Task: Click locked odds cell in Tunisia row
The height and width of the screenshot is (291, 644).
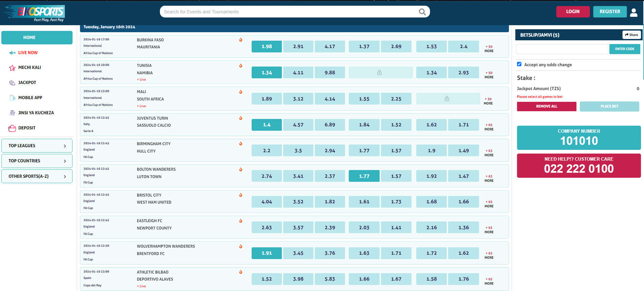Action: [x=381, y=73]
